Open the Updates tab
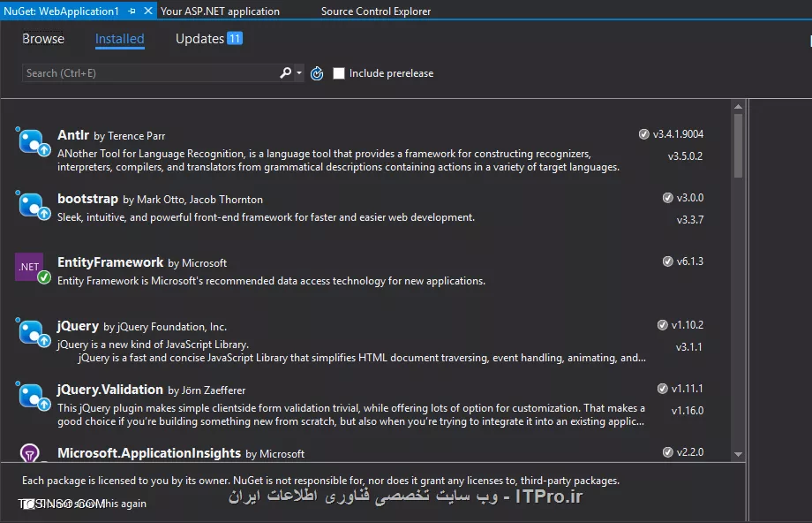The image size is (812, 523). (x=199, y=39)
